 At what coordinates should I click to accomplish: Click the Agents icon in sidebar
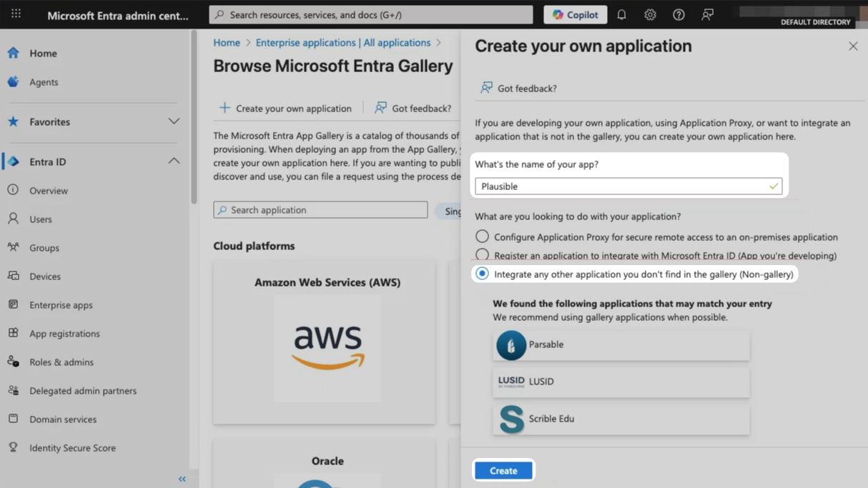pos(13,82)
